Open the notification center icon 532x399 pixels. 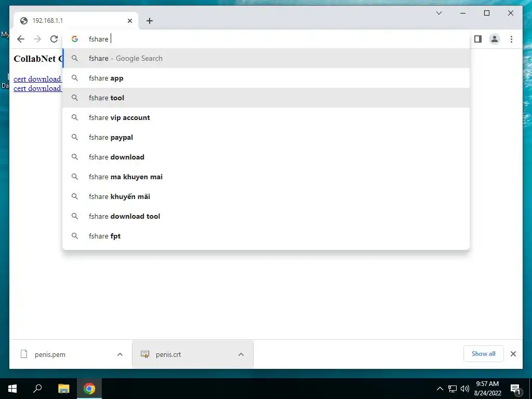[x=515, y=389]
